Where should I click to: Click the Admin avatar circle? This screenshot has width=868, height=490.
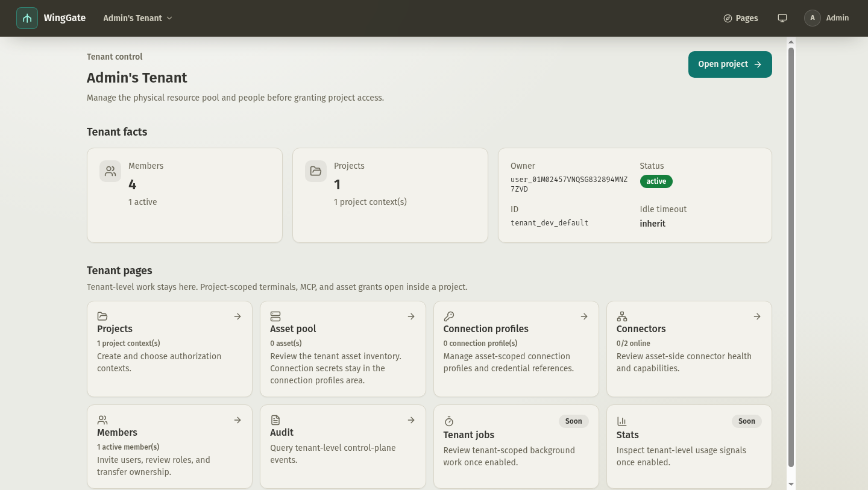(813, 18)
